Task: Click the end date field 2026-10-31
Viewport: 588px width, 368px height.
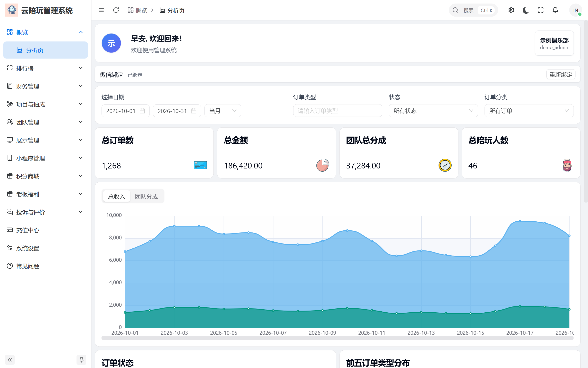Action: 177,111
